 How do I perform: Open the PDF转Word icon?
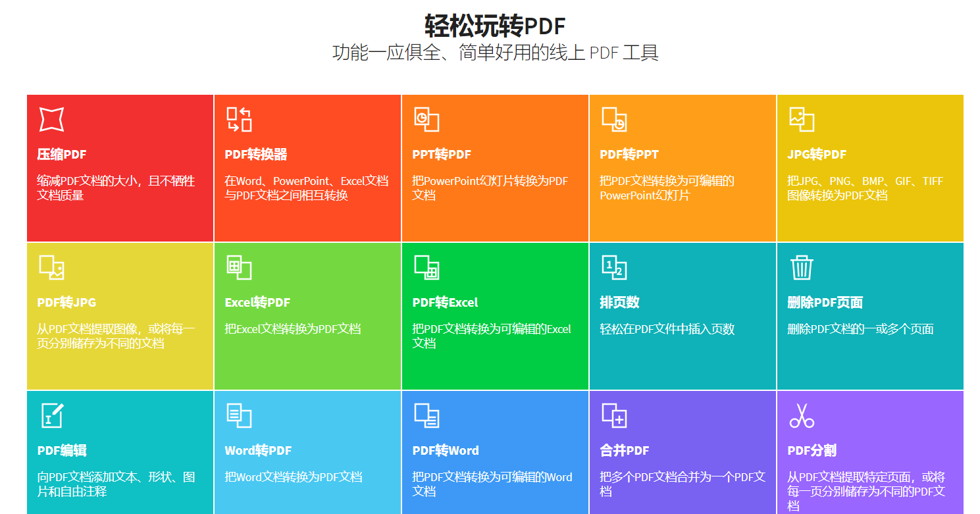coord(426,415)
